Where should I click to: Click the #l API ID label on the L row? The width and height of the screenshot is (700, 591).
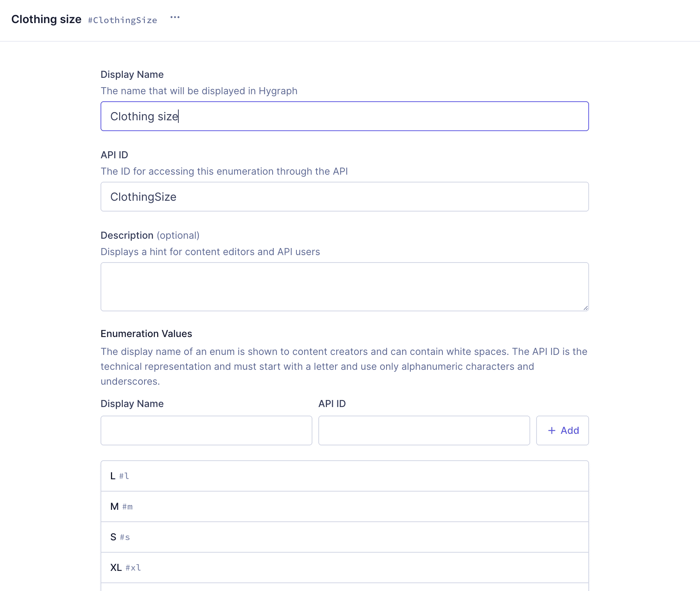pyautogui.click(x=124, y=477)
